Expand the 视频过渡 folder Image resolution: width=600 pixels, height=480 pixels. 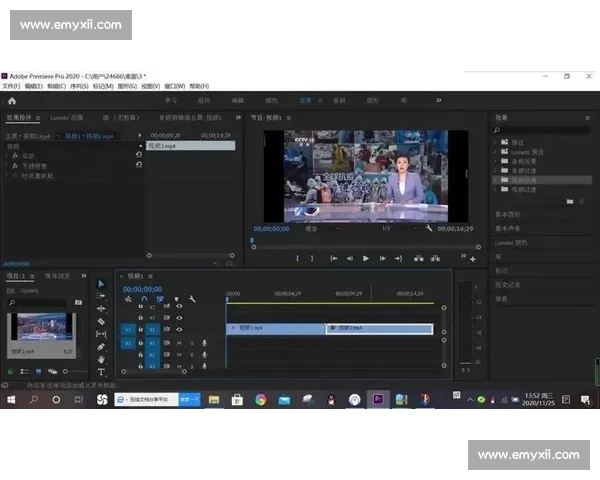point(524,188)
